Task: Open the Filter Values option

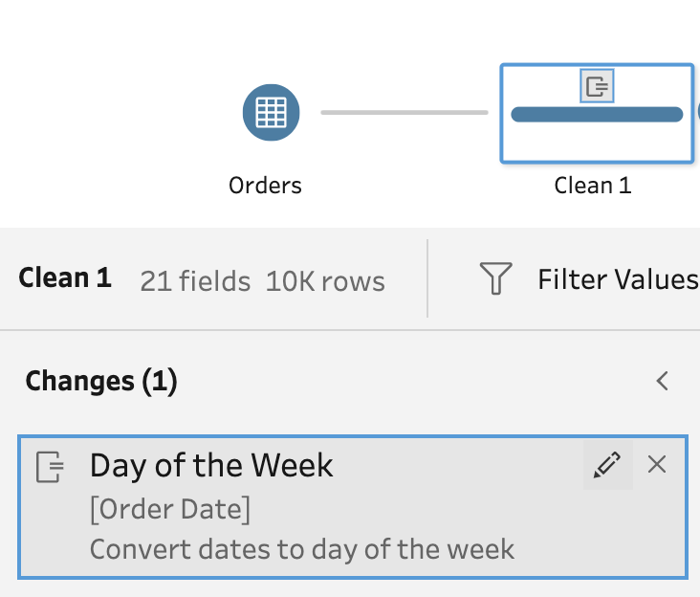Action: (x=617, y=279)
